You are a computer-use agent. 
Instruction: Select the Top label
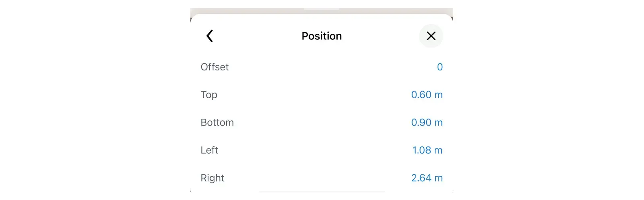pos(209,95)
